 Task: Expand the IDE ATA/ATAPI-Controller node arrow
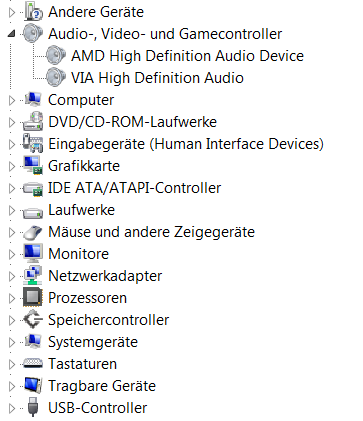[12, 188]
